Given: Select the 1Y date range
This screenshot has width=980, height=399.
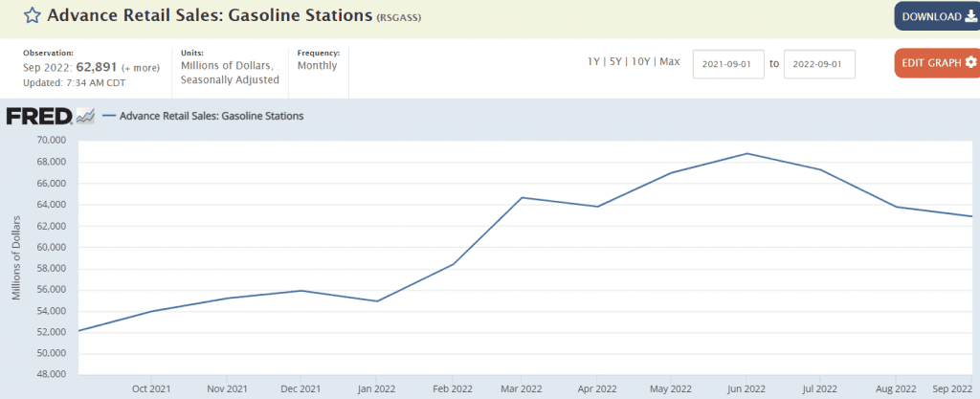Looking at the screenshot, I should [593, 62].
